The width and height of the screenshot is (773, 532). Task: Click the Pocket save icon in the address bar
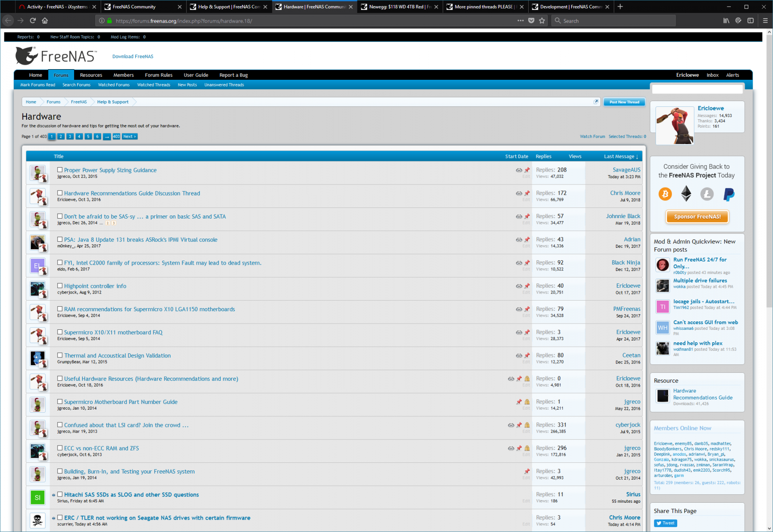531,20
